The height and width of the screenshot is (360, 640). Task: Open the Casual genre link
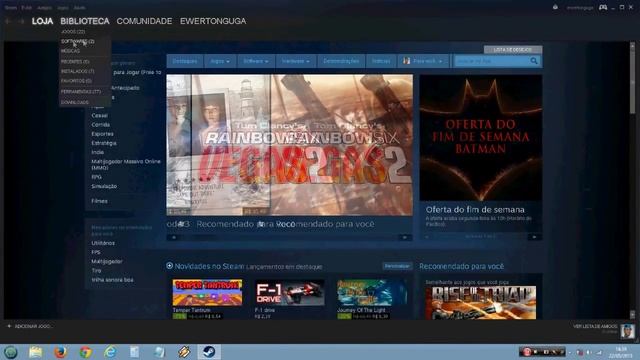100,116
